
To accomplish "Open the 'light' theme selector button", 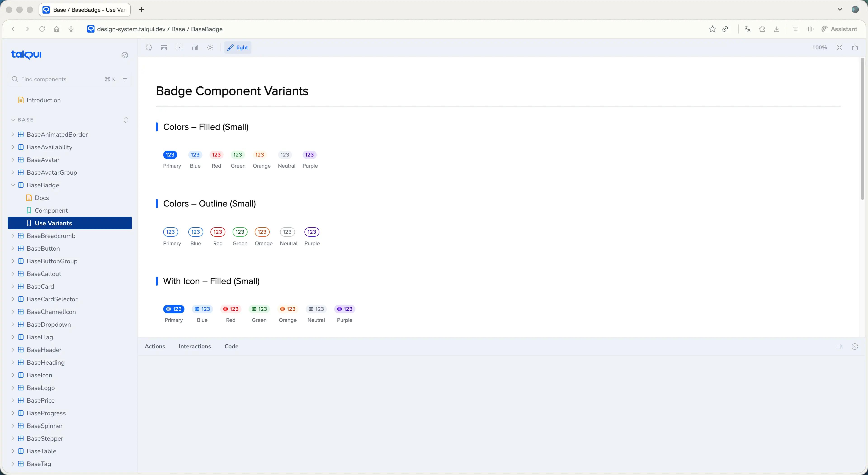I will click(x=238, y=47).
